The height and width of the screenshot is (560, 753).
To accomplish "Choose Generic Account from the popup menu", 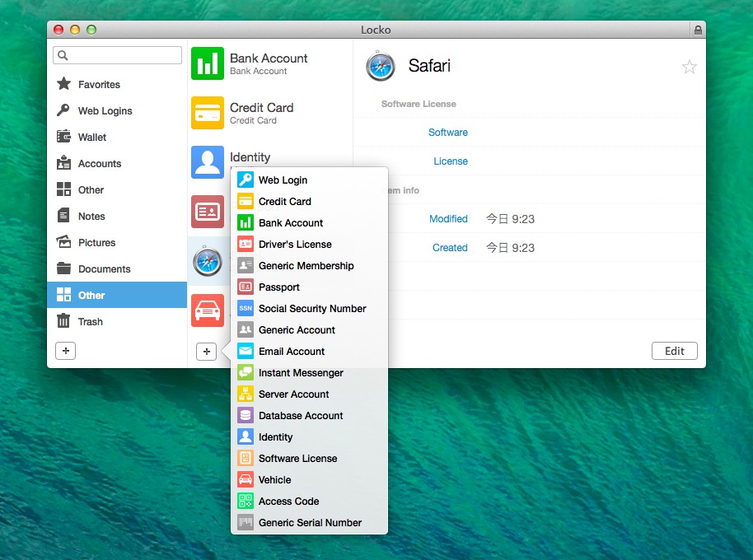I will pyautogui.click(x=309, y=330).
